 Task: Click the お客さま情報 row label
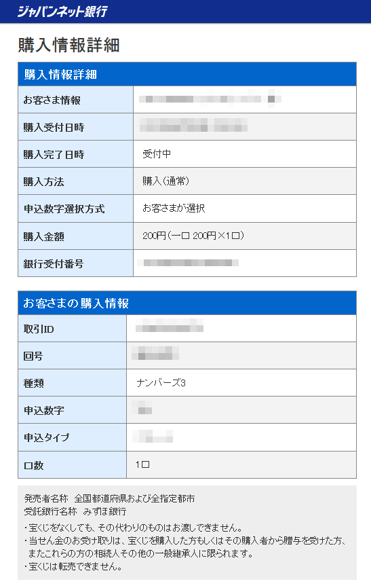click(52, 100)
